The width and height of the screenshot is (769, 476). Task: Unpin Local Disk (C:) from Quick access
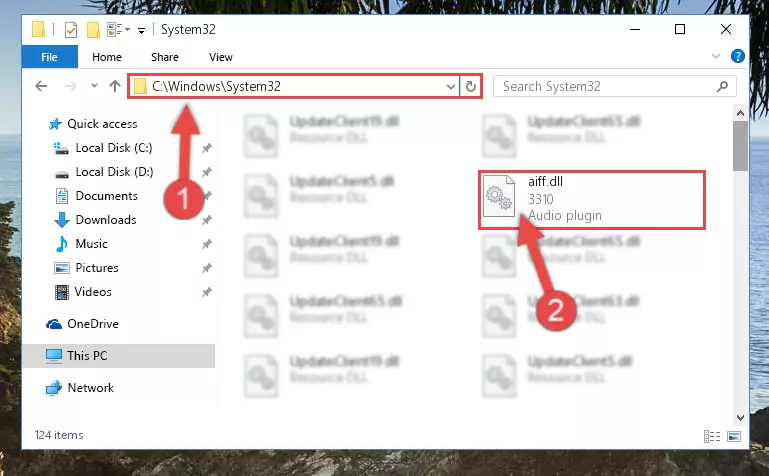pos(207,148)
